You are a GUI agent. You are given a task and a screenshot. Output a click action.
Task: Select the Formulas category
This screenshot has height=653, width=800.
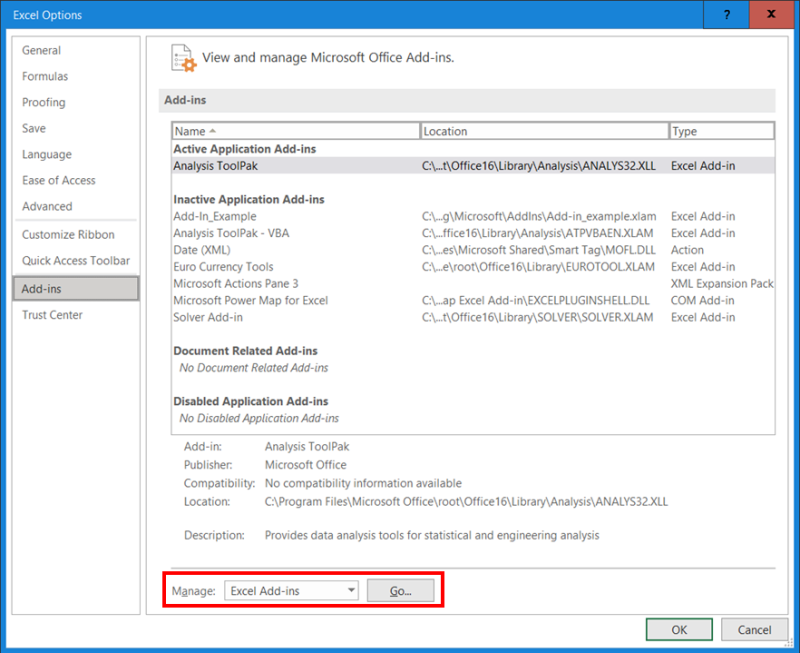[45, 77]
